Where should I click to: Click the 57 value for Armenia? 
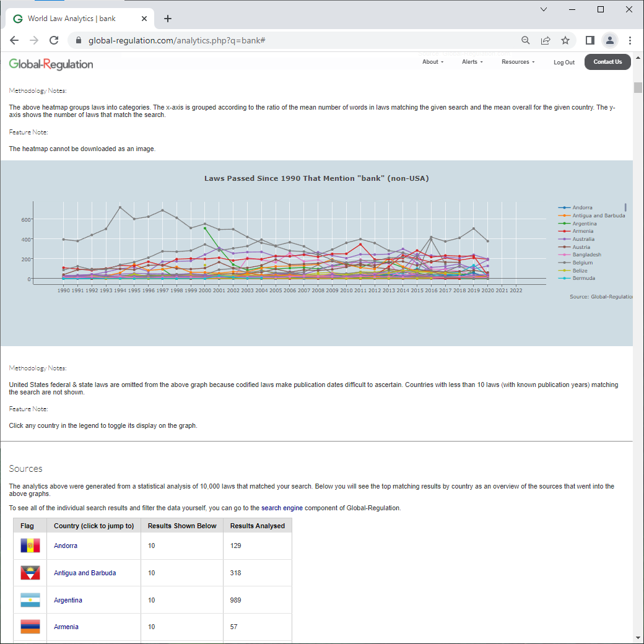[x=233, y=627]
